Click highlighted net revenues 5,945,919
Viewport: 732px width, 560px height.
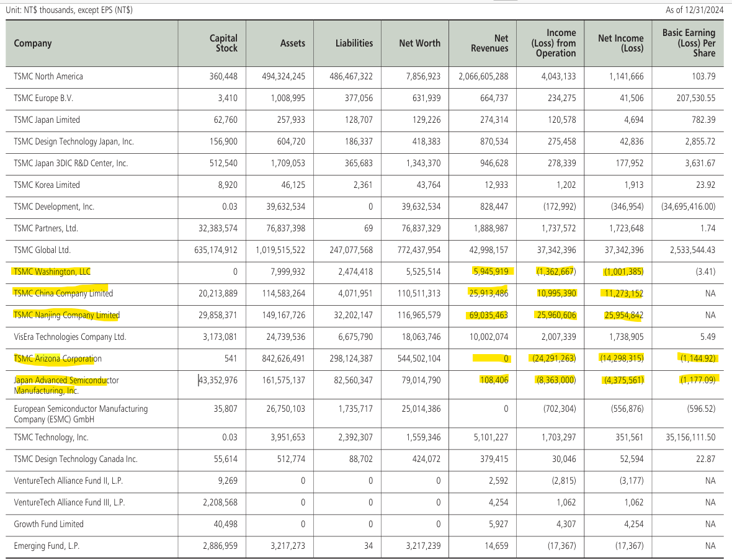(491, 272)
